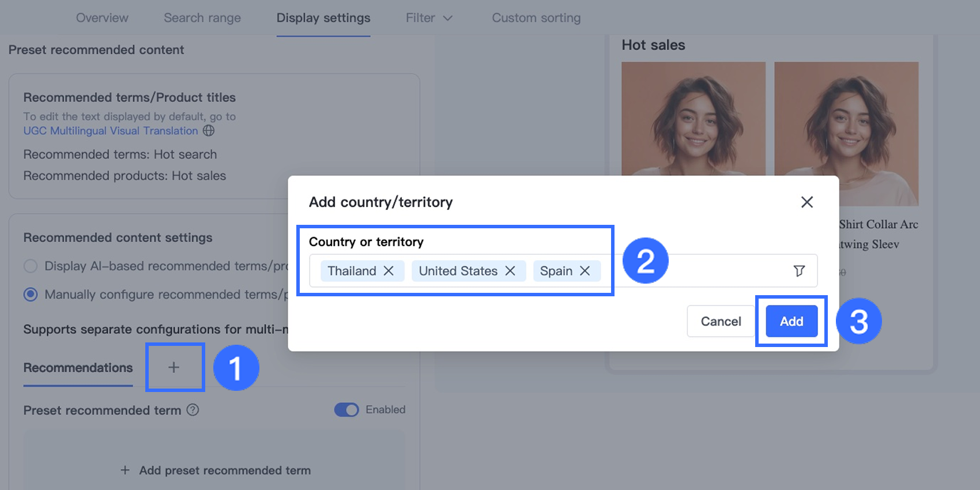Click the globe icon after translation link
The width and height of the screenshot is (980, 490).
[x=209, y=131]
